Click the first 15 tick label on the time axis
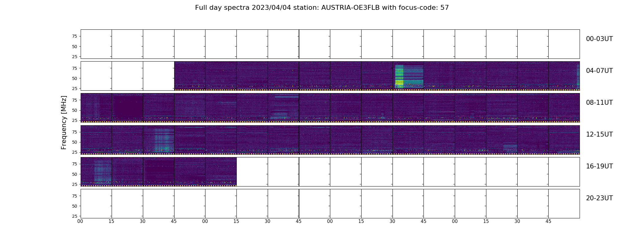The height and width of the screenshot is (245, 644). [111, 221]
